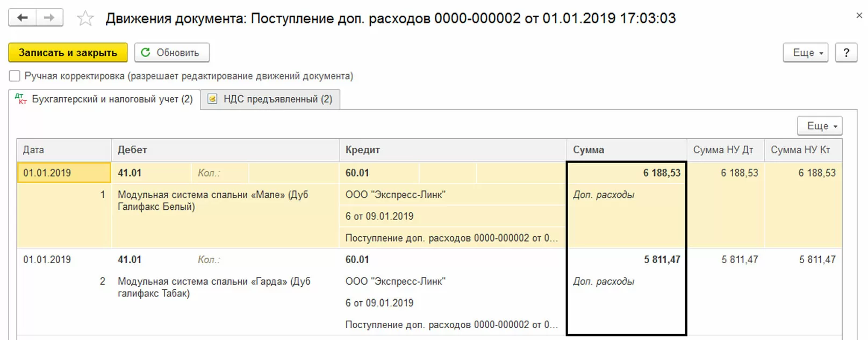The height and width of the screenshot is (340, 868).
Task: Expand the table's Еще dropdown
Action: tap(819, 126)
